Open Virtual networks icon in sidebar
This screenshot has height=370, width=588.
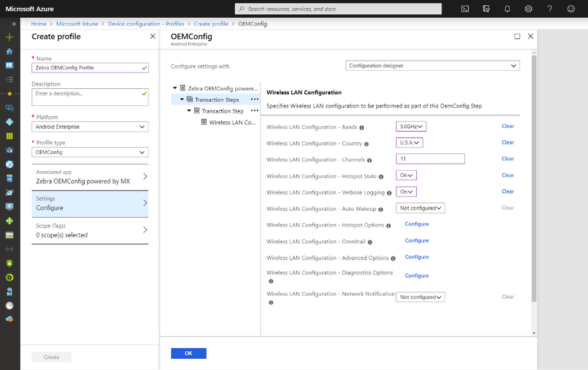pos(10,249)
